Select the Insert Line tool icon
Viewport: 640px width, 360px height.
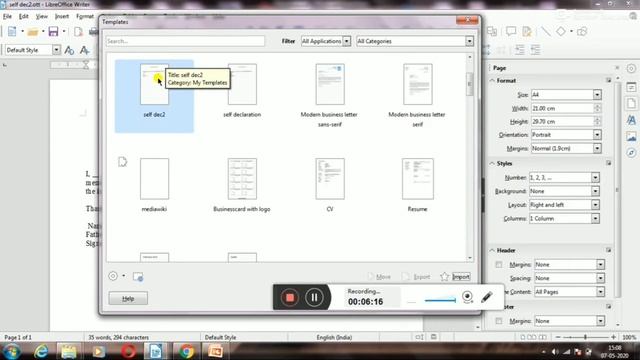(546, 31)
